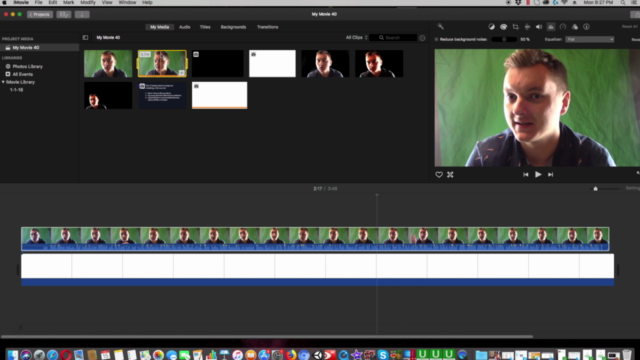
Task: Click the clip browser search field
Action: (393, 38)
